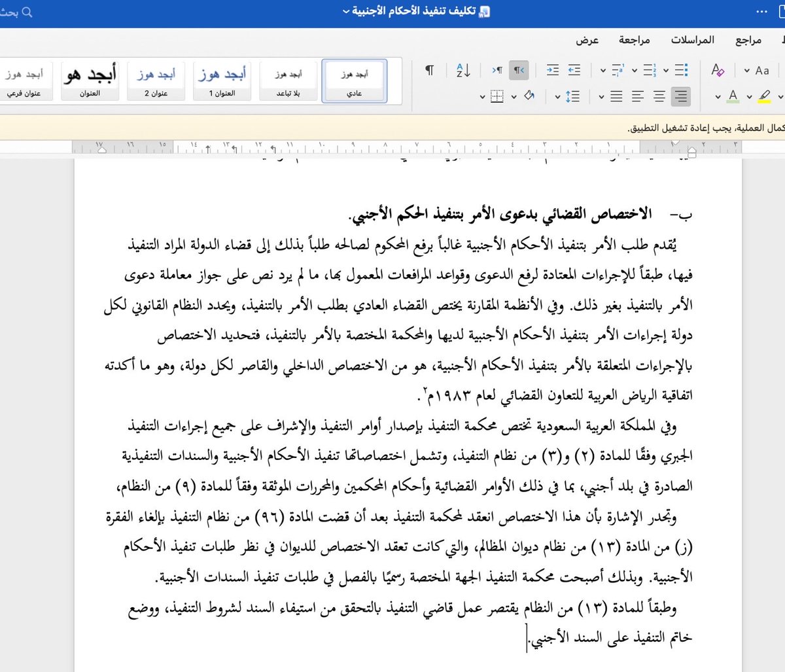Select the عنوان فرعي (Subtitle) style
Image resolution: width=785 pixels, height=672 pixels.
tap(24, 81)
